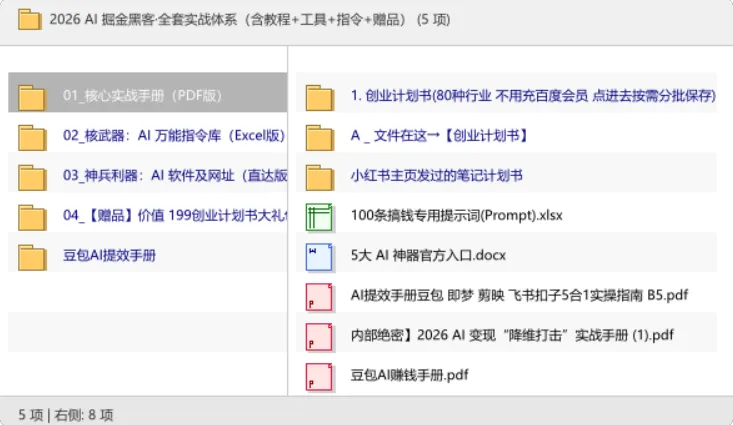Viewport: 733px width, 425px height.
Task: Click folder icon beside 小红书主页发过的笔记计划书
Action: click(x=320, y=178)
